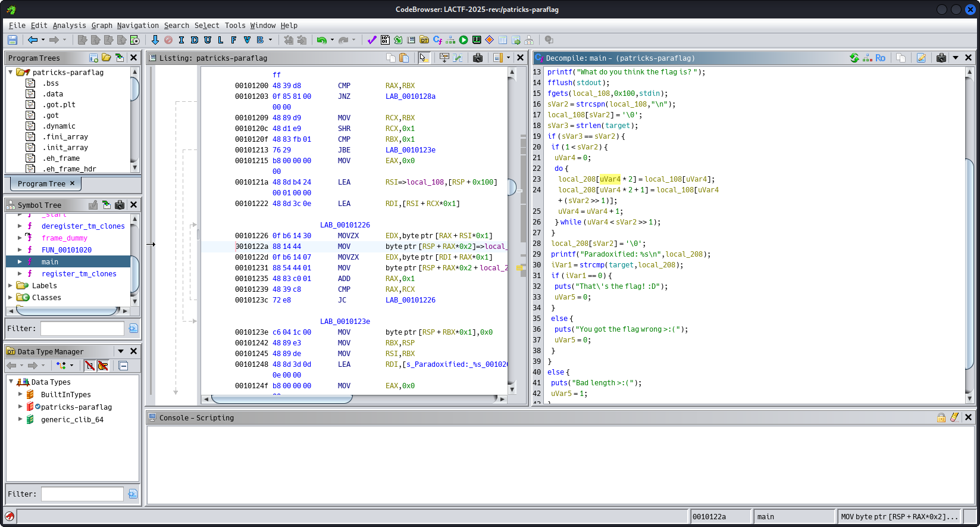
Task: Click the Save icon in main toolbar
Action: pos(12,40)
